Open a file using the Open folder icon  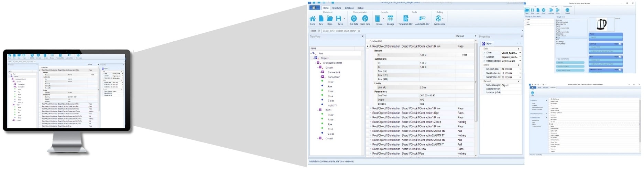pos(330,19)
